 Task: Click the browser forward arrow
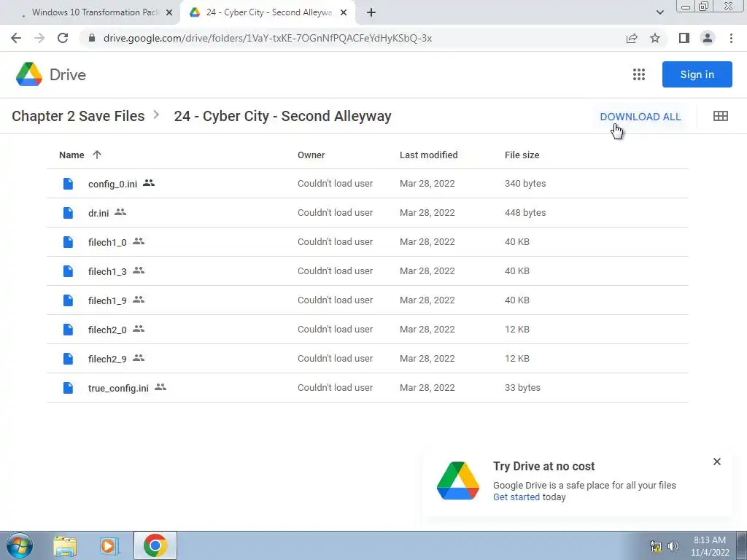(x=39, y=38)
